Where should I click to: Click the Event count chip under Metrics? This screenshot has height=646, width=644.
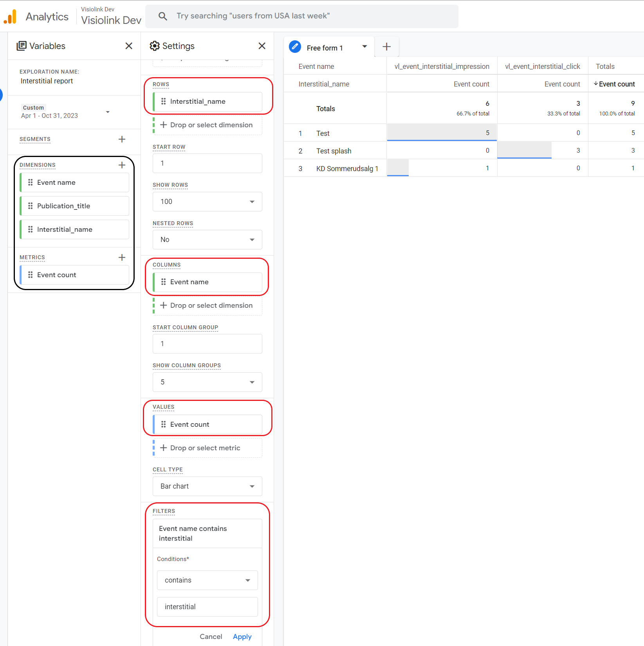pyautogui.click(x=74, y=275)
